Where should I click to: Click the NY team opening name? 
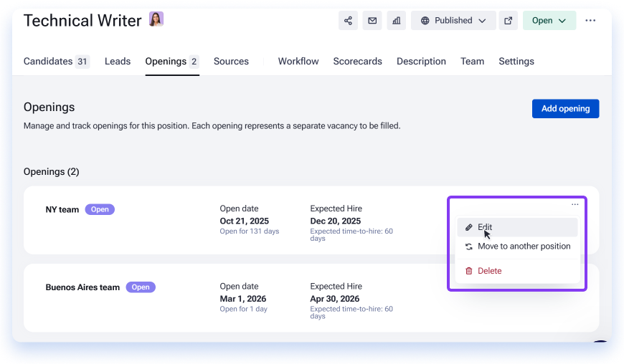62,209
